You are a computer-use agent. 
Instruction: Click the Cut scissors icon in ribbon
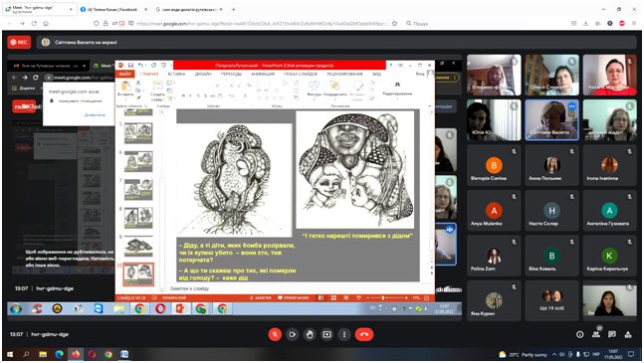(138, 83)
